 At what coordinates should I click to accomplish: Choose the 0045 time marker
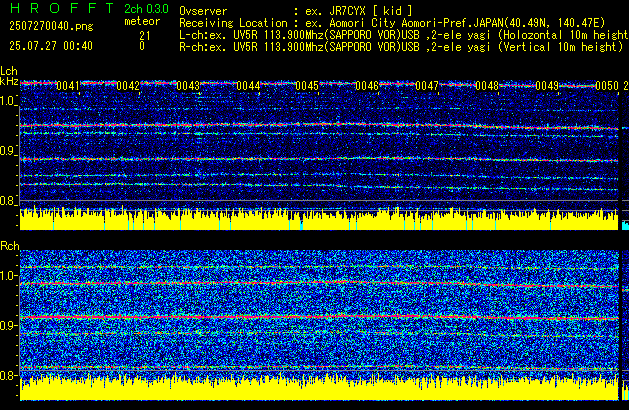point(307,86)
